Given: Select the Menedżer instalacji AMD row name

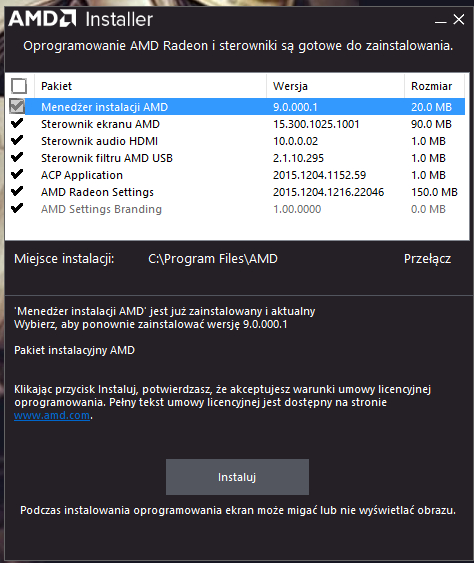Looking at the screenshot, I should point(104,107).
